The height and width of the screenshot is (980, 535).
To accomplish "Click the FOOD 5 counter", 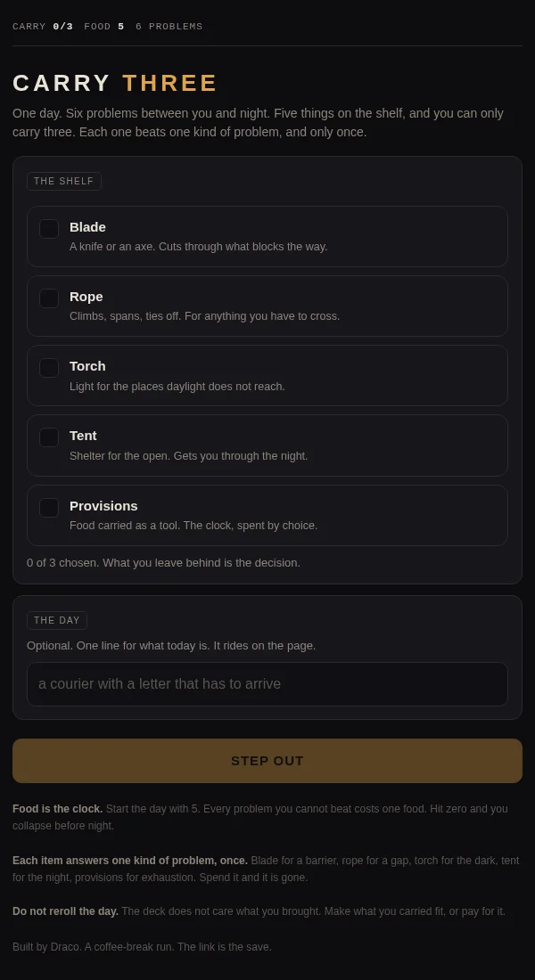I will click(103, 26).
